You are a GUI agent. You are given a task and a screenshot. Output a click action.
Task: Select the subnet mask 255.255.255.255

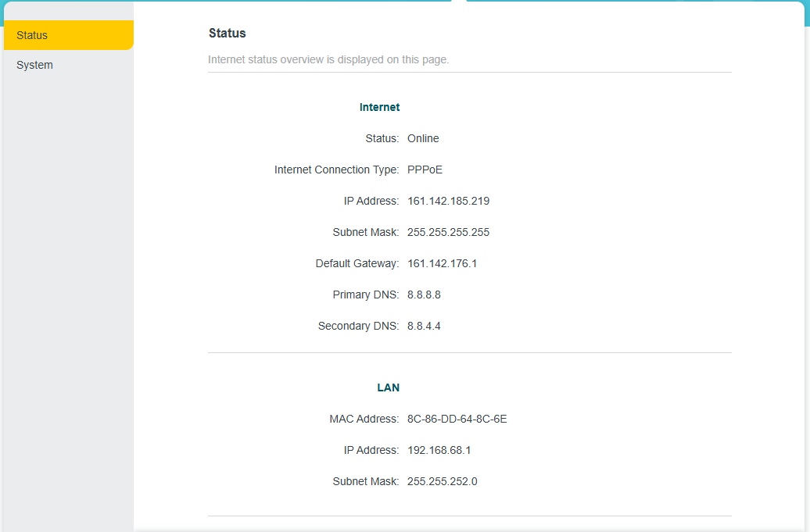449,232
